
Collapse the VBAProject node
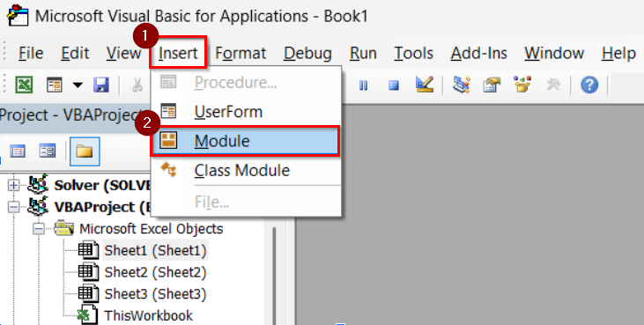click(13, 207)
